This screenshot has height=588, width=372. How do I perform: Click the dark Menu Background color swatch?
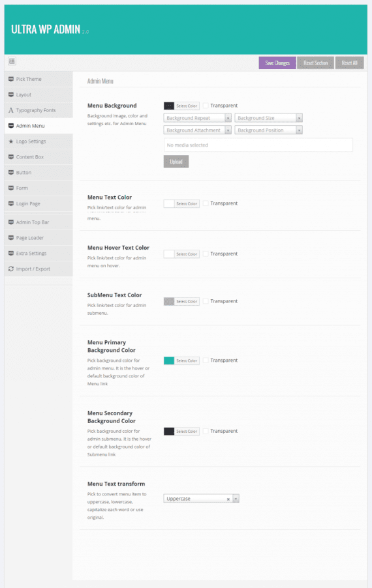tap(169, 106)
